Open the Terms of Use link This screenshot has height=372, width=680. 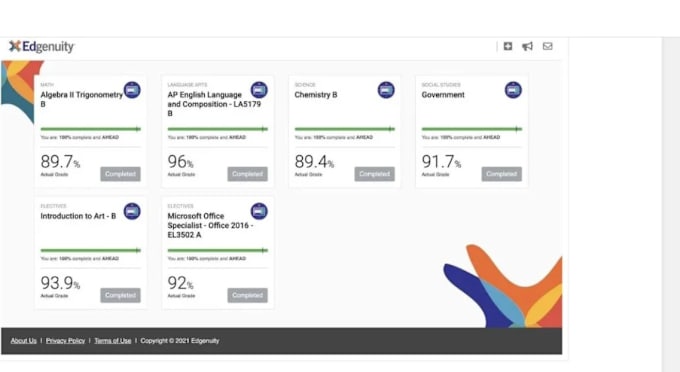(113, 341)
